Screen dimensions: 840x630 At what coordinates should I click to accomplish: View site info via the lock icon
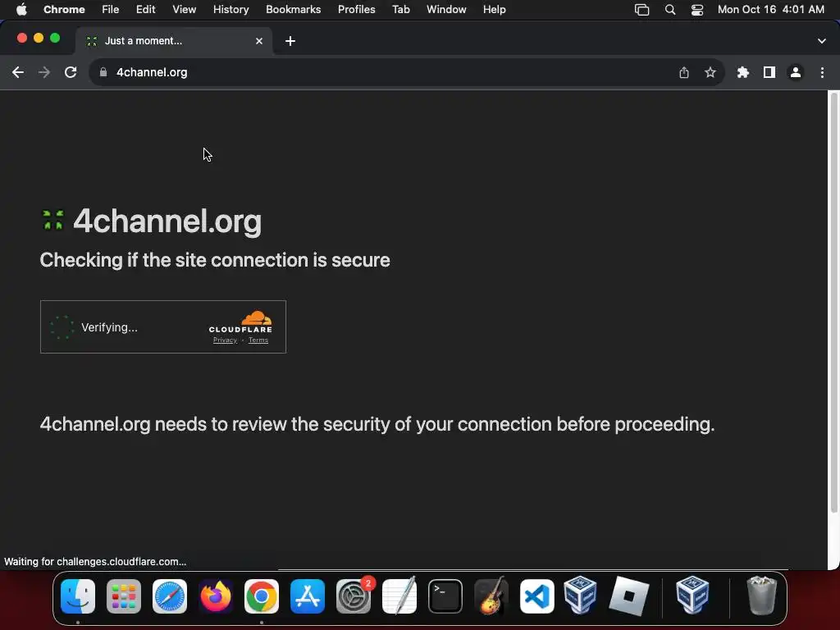[103, 72]
